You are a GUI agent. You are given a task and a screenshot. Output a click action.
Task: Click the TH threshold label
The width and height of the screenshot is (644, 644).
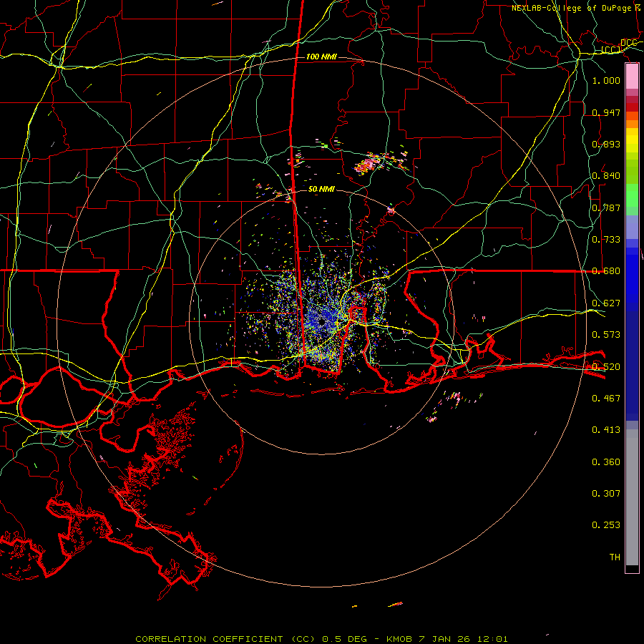[x=615, y=557]
